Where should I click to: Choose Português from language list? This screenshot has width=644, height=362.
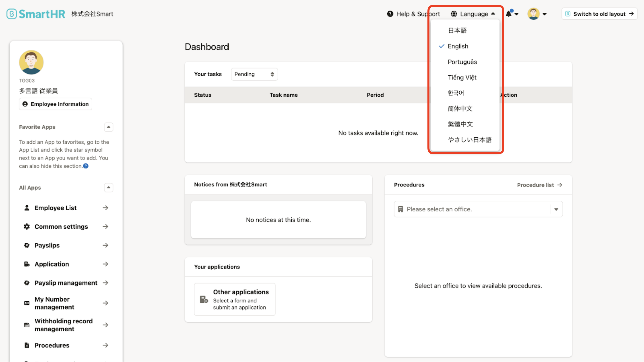coord(462,62)
